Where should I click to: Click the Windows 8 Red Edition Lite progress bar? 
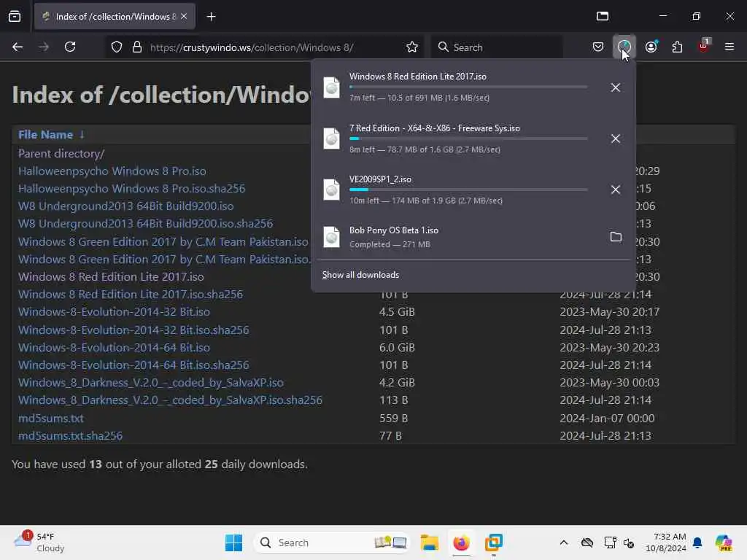(x=468, y=87)
